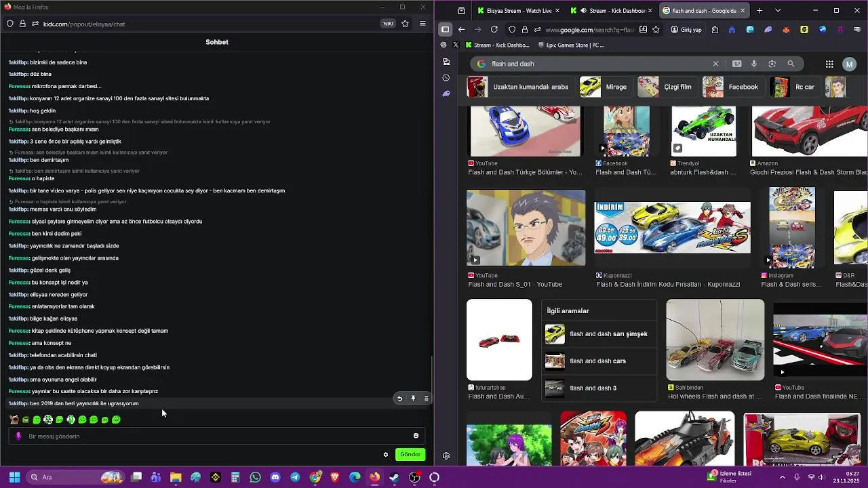Open emoji picker in message box
This screenshot has width=868, height=488.
[x=416, y=436]
